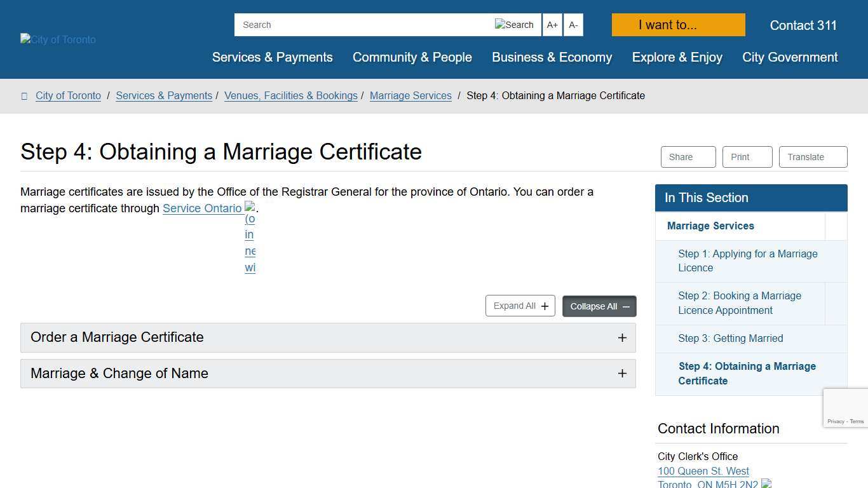
Task: Click inside the Search input field
Action: pos(356,25)
